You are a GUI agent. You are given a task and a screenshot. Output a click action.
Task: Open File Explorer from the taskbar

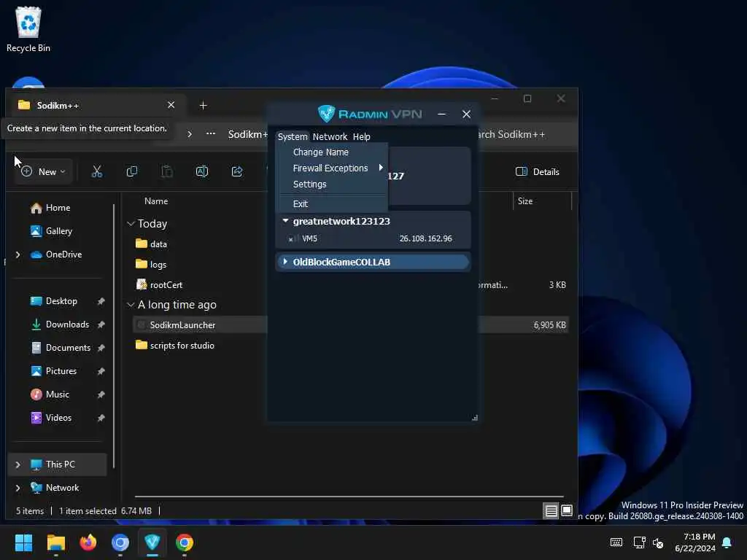pyautogui.click(x=55, y=542)
